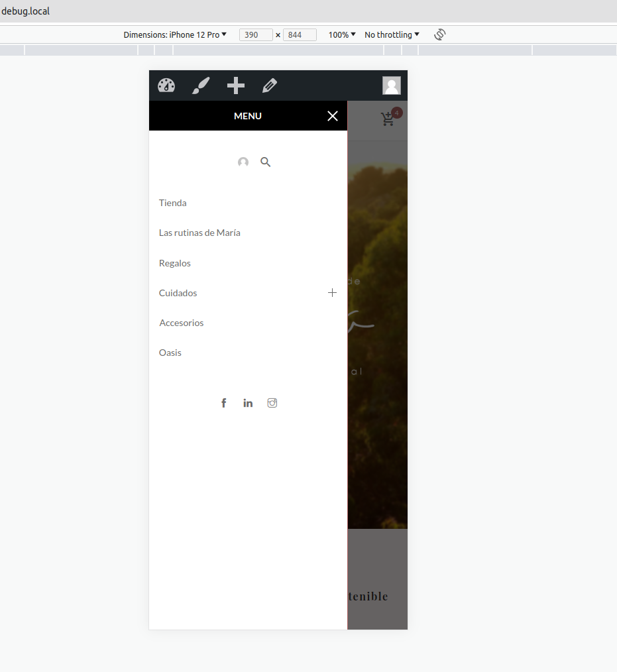The width and height of the screenshot is (617, 672).
Task: Go to Cuidados menu item
Action: click(178, 293)
